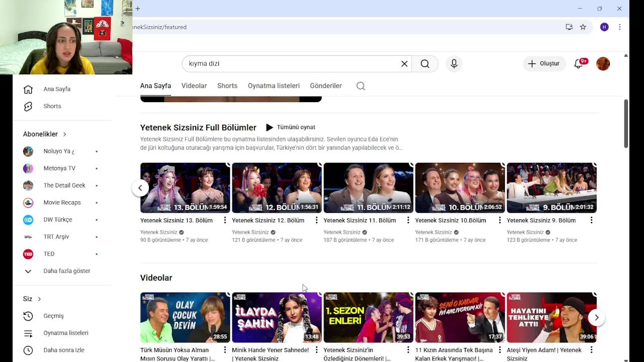This screenshot has width=644, height=362.
Task: Play the 9. Bölüm thumbnail
Action: [x=551, y=188]
